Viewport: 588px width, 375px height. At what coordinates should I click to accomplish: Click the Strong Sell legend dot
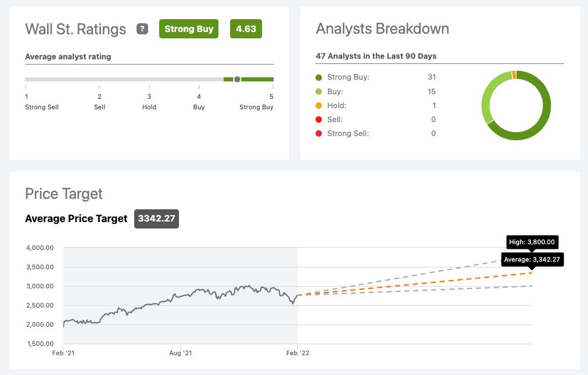point(318,134)
